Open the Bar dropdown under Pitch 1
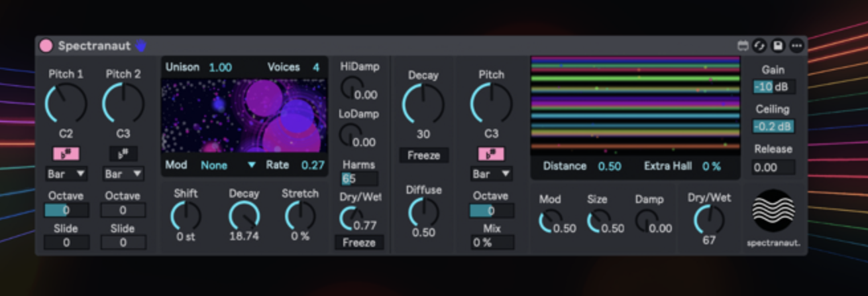This screenshot has width=868, height=296. (x=66, y=174)
